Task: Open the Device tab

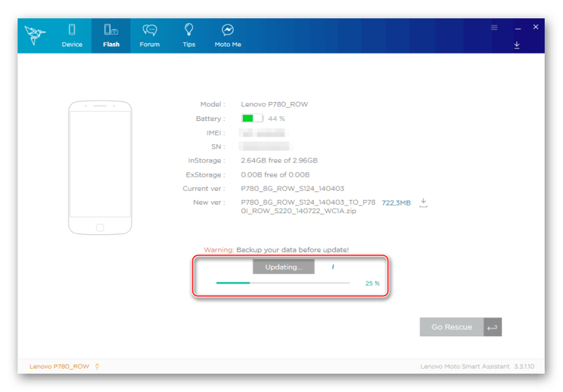Action: (x=72, y=35)
